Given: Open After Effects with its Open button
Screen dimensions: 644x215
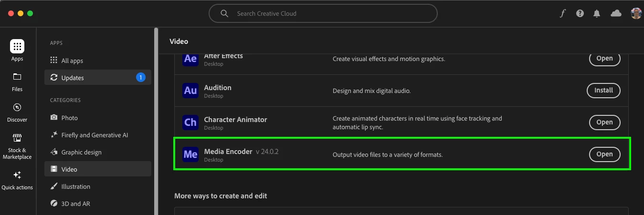Looking at the screenshot, I should pos(604,59).
